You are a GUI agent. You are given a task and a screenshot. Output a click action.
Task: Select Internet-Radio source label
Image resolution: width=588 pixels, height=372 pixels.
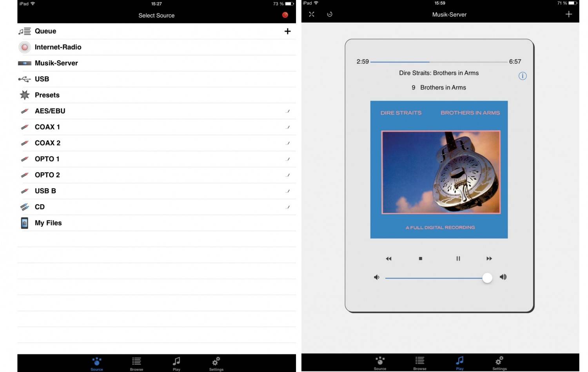58,47
